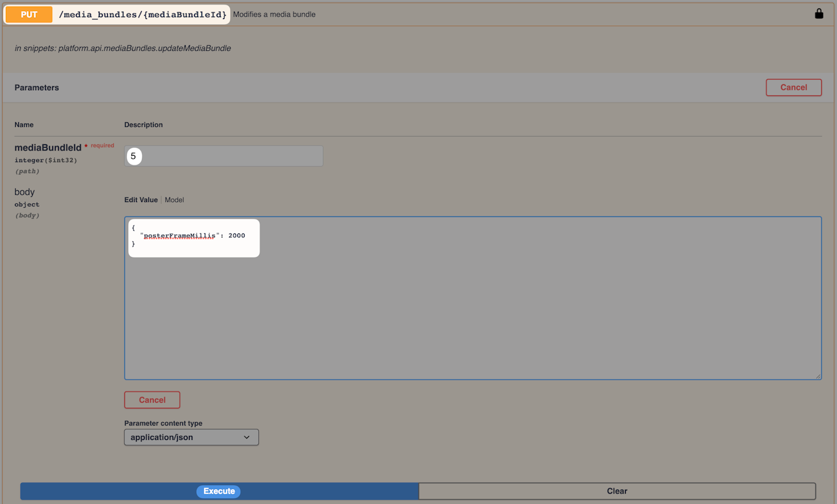
Task: Click the Parameters section heading
Action: (37, 88)
